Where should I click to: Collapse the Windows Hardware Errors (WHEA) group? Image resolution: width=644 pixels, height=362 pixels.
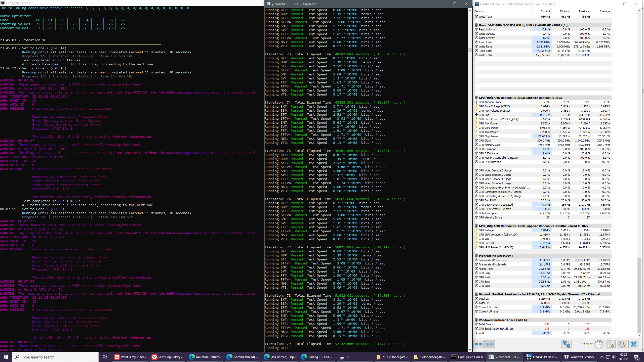pyautogui.click(x=476, y=320)
